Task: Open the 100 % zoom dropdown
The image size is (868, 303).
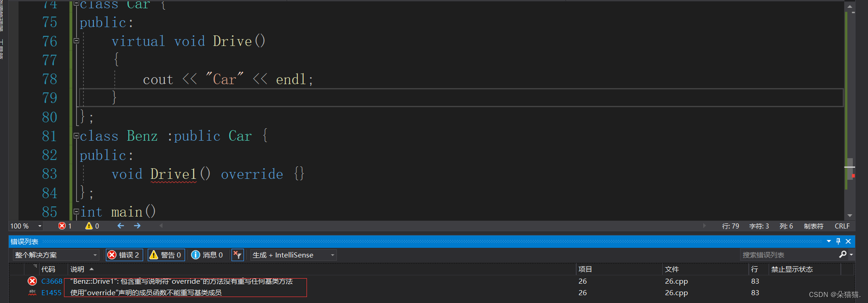Action: [26, 226]
